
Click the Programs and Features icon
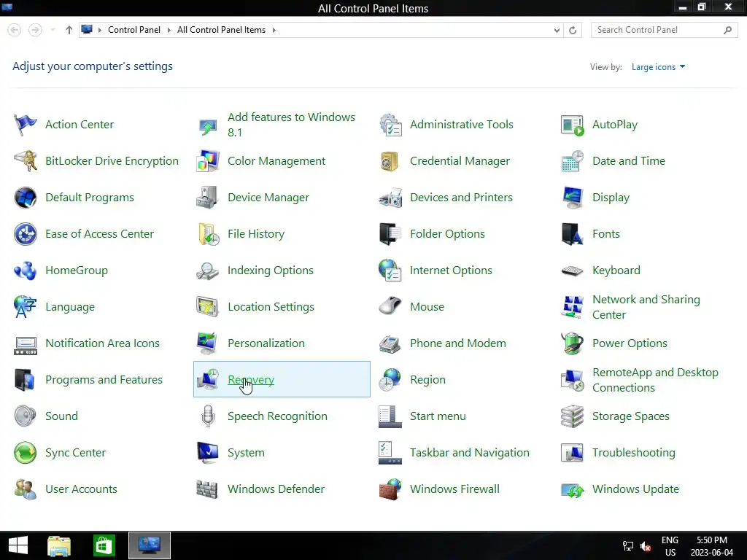coord(26,380)
